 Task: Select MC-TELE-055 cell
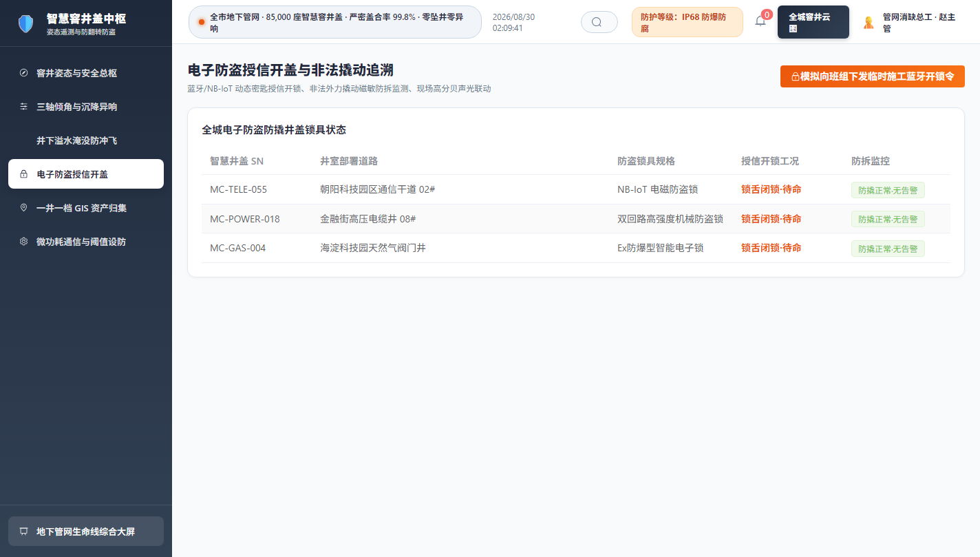(239, 189)
